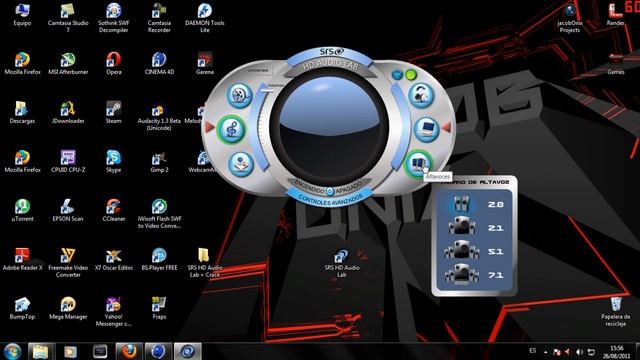Open SRS HD Audio Lab + Crack folder
Viewport: 640px width, 360px height.
(204, 263)
